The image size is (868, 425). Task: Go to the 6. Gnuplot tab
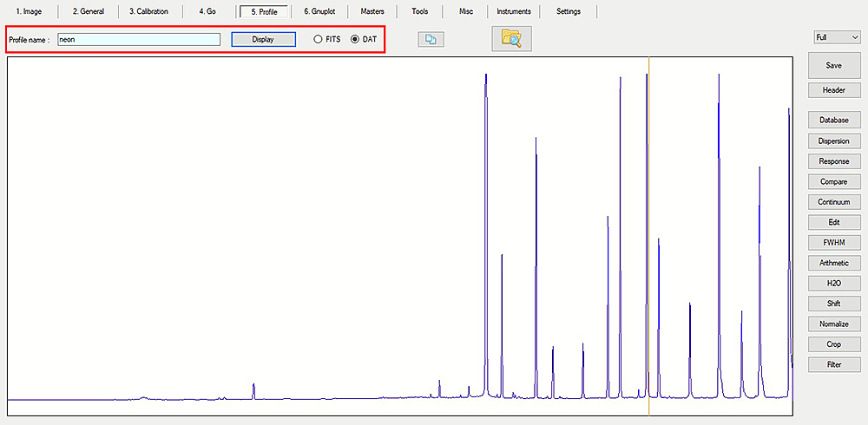pyautogui.click(x=319, y=11)
